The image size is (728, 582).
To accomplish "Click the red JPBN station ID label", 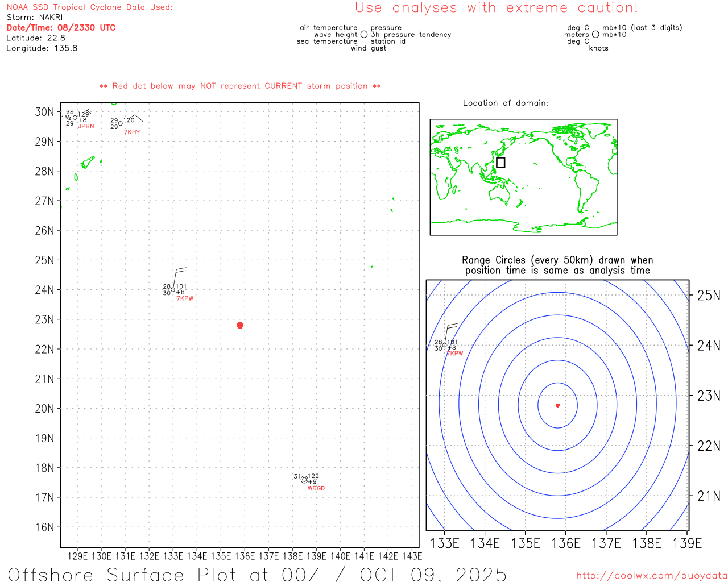I will click(x=86, y=127).
